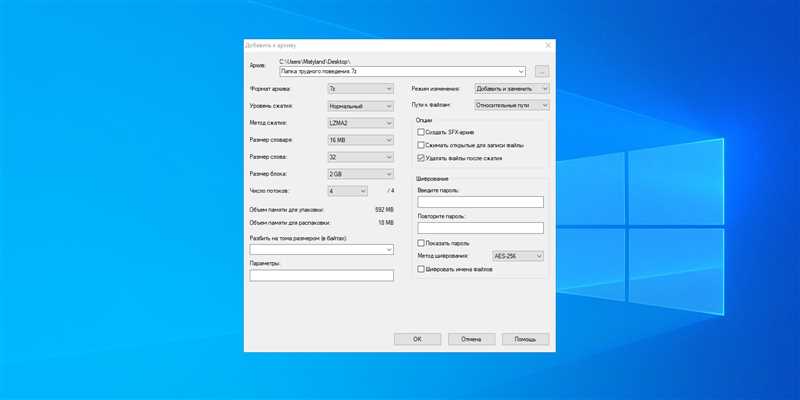This screenshot has width=800, height=400.
Task: Open the "Уровень сжатия" dropdown
Action: pyautogui.click(x=361, y=106)
